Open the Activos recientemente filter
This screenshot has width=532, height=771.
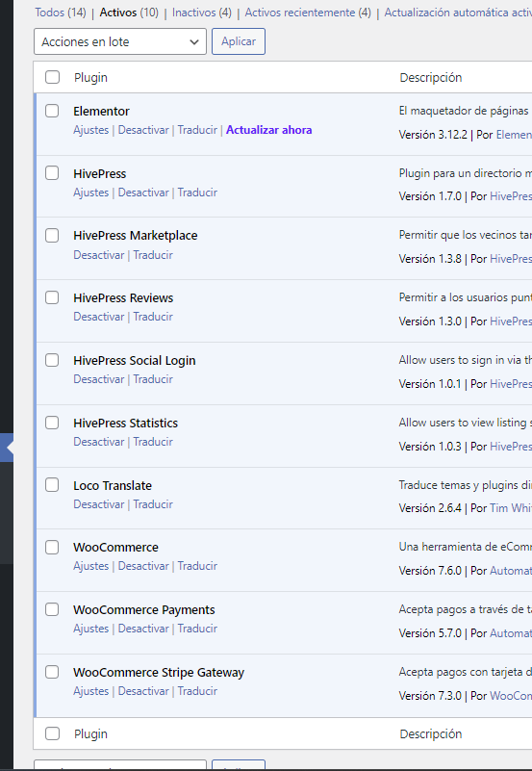click(308, 13)
